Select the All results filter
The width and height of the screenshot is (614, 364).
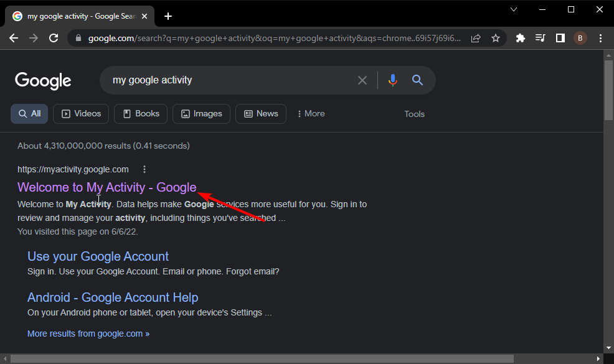29,113
